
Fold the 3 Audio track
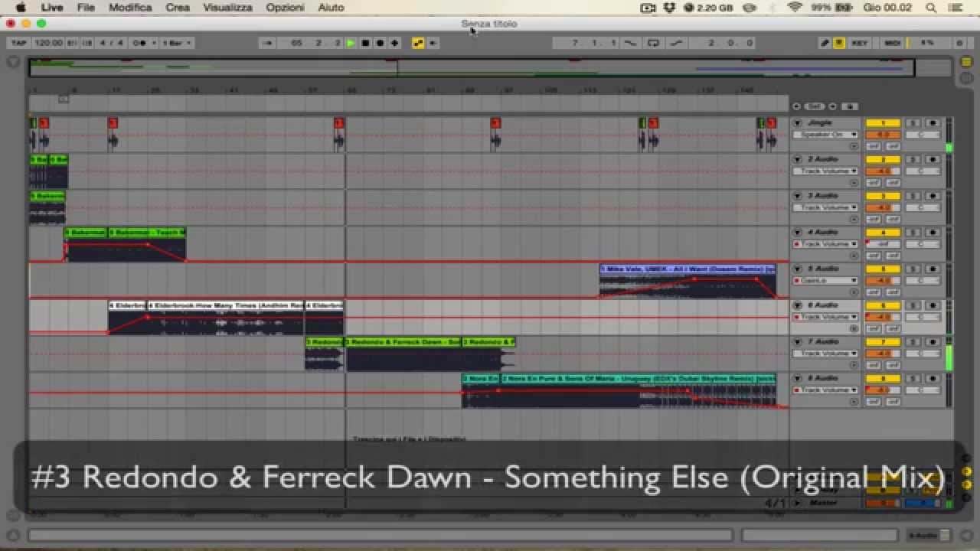coord(797,196)
